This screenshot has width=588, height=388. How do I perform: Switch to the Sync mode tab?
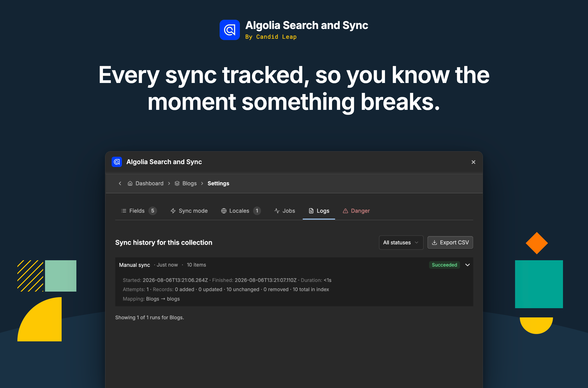189,211
